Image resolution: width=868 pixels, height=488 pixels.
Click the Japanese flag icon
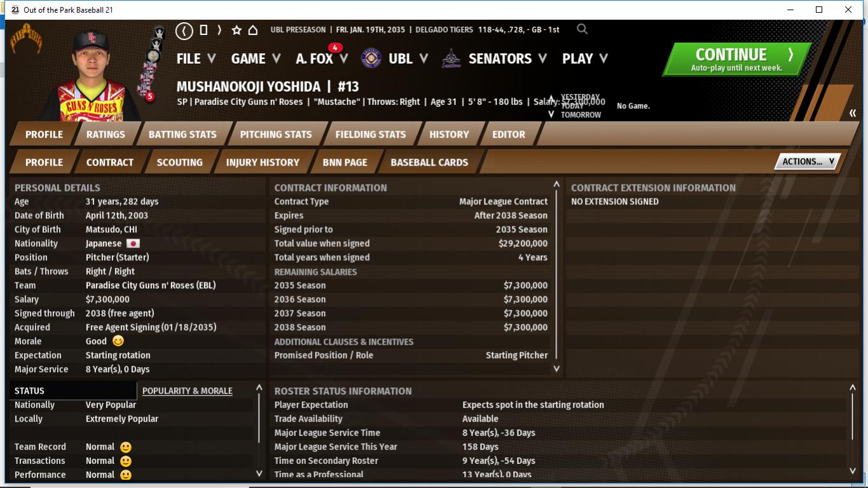tap(133, 244)
